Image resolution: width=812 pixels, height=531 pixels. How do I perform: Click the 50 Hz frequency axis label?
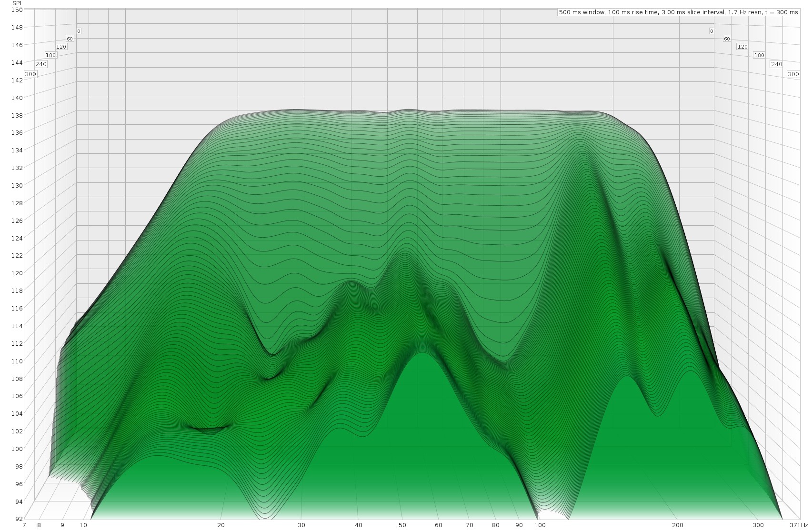[x=402, y=525]
